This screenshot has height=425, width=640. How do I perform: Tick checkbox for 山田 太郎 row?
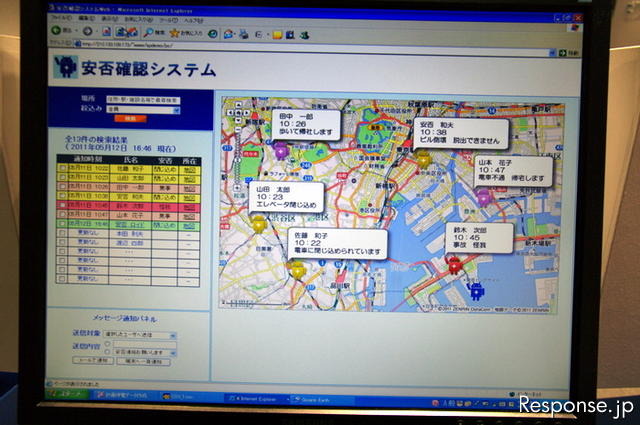coord(62,177)
